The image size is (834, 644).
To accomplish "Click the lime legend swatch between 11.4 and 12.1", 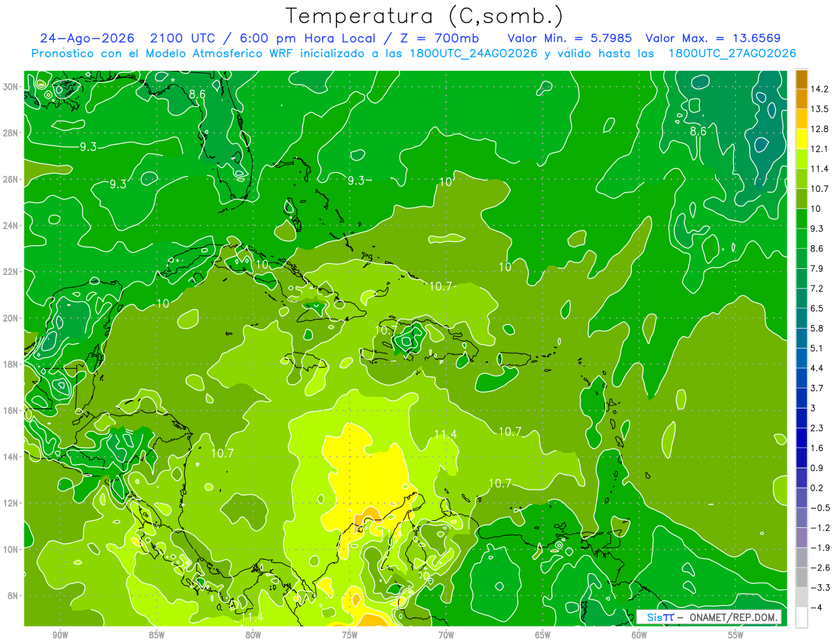I will (801, 158).
